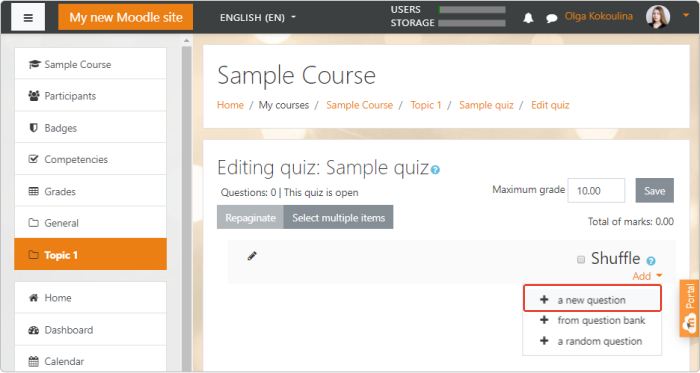
Task: Expand the Add dropdown
Action: (647, 276)
